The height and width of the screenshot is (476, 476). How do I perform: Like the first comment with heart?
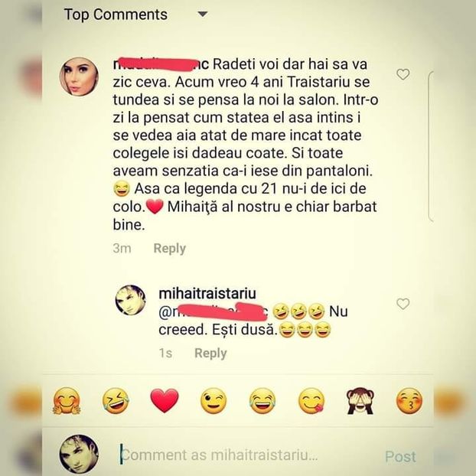coord(403,74)
